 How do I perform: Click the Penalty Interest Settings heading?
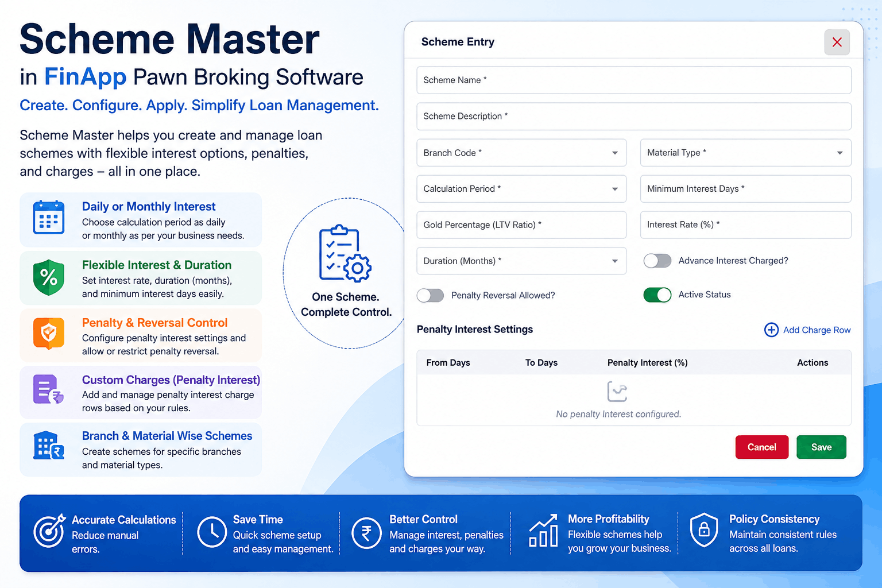475,330
